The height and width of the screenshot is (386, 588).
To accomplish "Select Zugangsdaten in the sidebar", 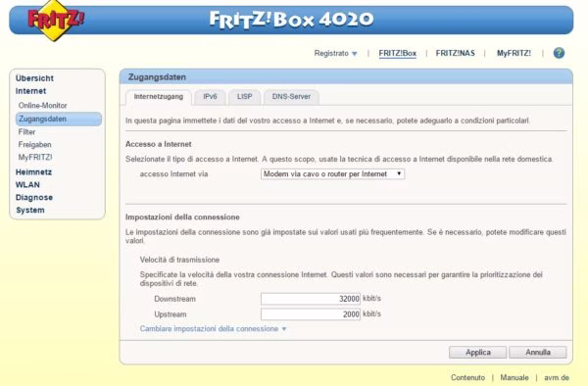I will [x=59, y=119].
